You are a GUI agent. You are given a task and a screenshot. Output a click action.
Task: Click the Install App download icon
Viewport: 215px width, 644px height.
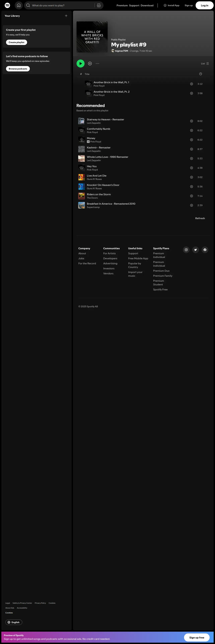[165, 5]
